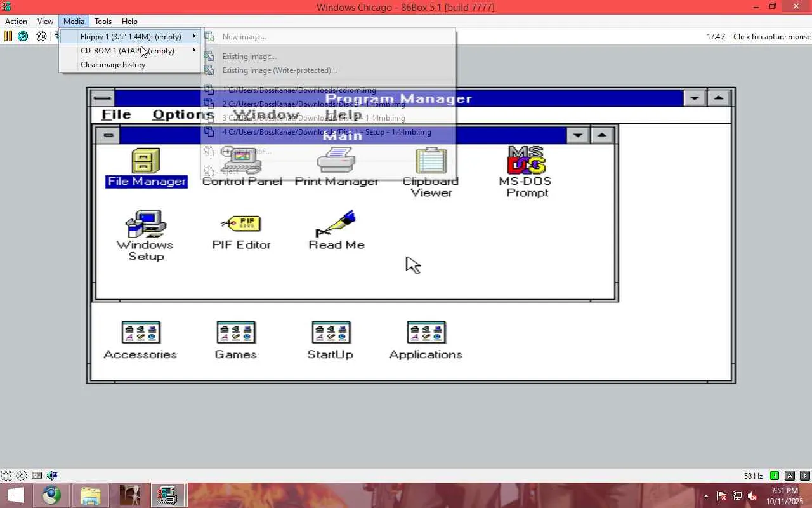The image size is (812, 508).
Task: Select the Clipboard Viewer icon
Action: coord(431,173)
